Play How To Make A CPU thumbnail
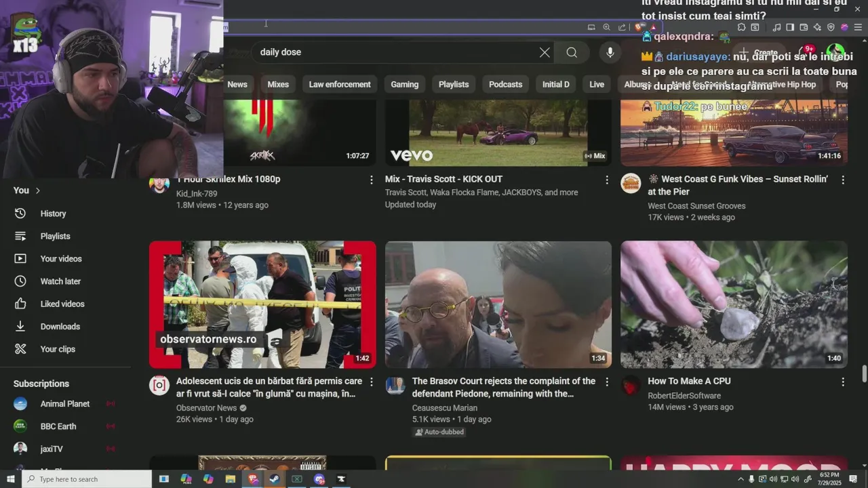 (734, 305)
